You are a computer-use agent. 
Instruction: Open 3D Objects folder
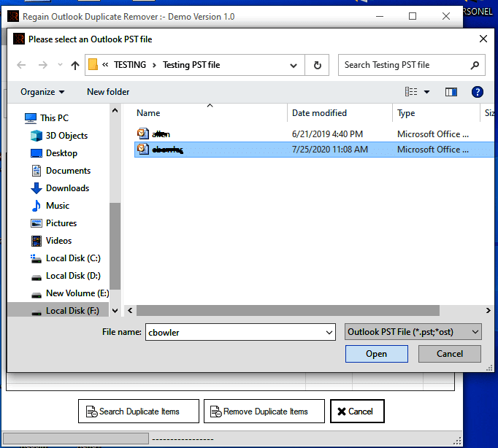(59, 136)
